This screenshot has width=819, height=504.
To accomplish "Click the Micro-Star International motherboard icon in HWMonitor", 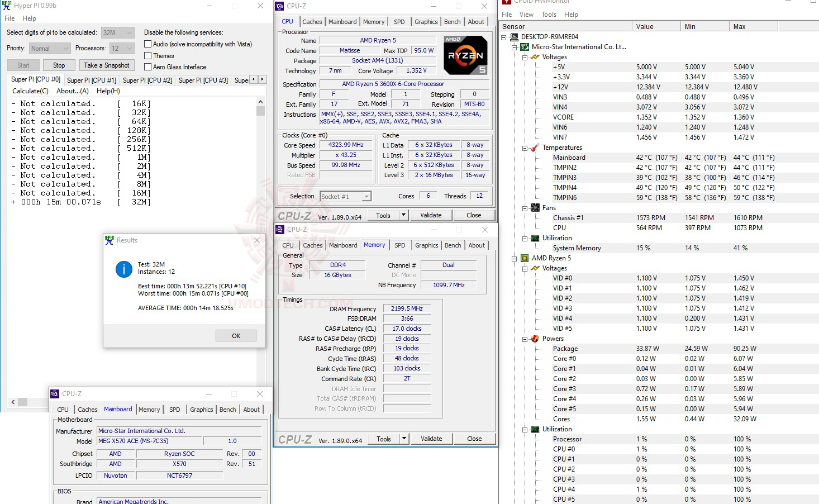I will click(524, 46).
